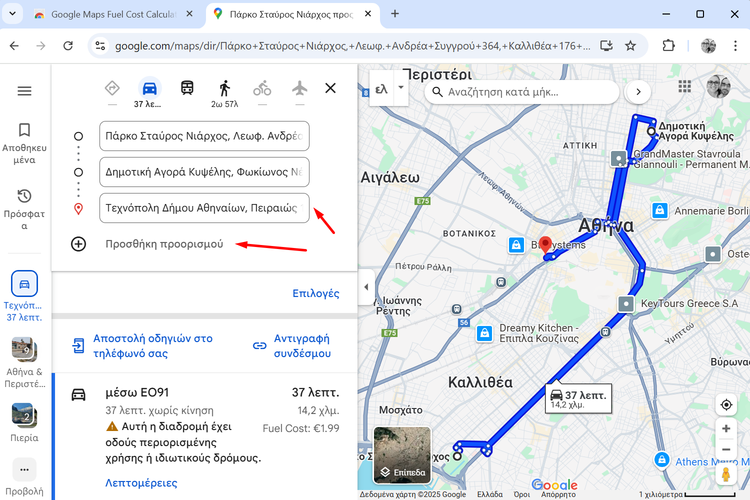
Task: Open the Google account avatar on map
Action: click(x=719, y=87)
